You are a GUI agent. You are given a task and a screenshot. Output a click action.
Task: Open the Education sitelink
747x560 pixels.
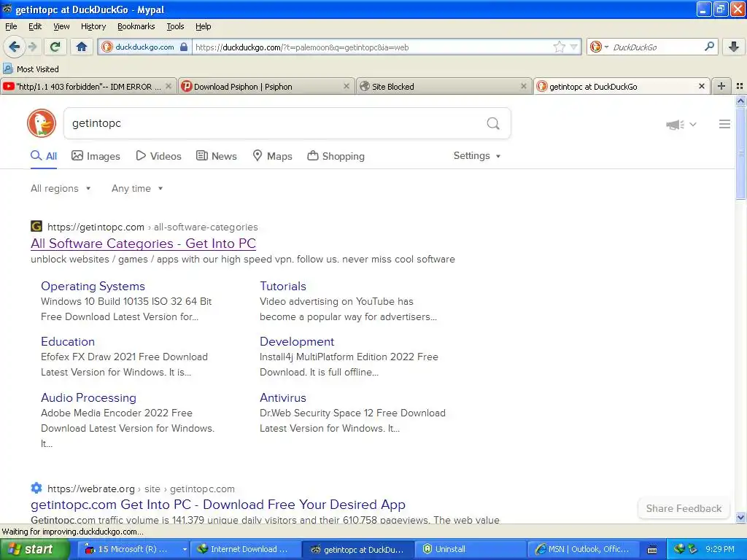pyautogui.click(x=68, y=342)
